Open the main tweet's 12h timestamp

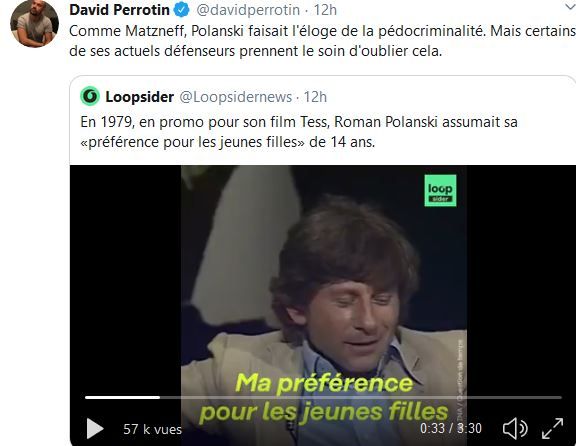[x=325, y=10]
